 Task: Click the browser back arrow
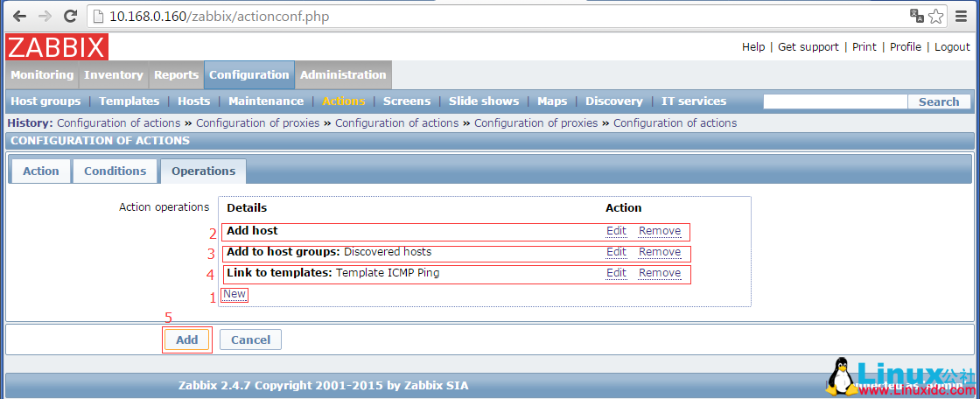pyautogui.click(x=19, y=17)
